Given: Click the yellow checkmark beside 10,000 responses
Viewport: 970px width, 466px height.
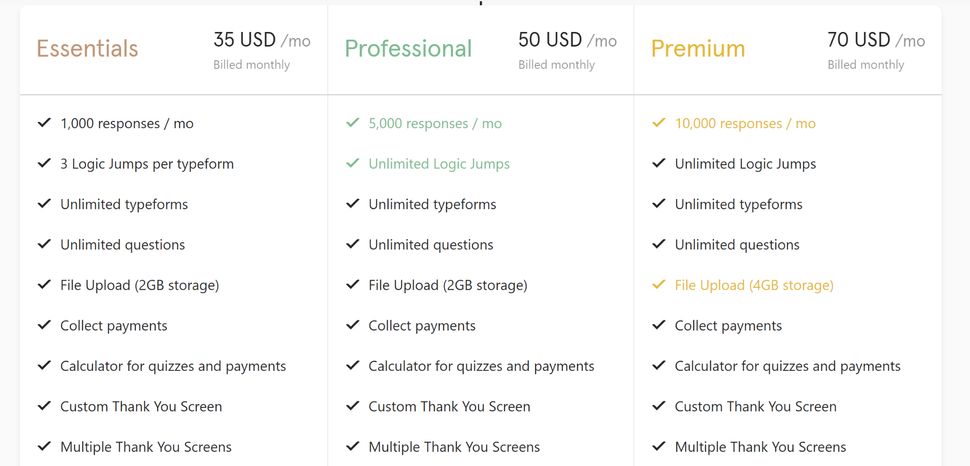Looking at the screenshot, I should click(x=659, y=123).
